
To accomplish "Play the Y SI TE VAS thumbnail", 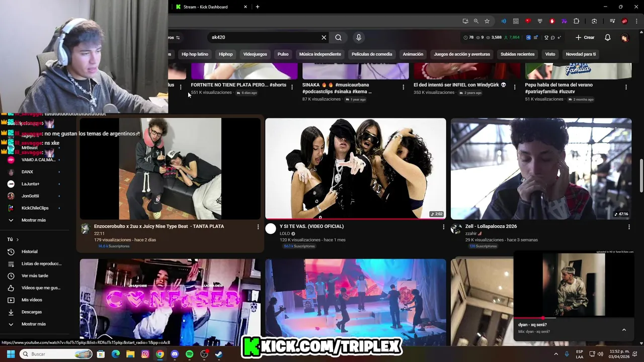I will click(355, 169).
